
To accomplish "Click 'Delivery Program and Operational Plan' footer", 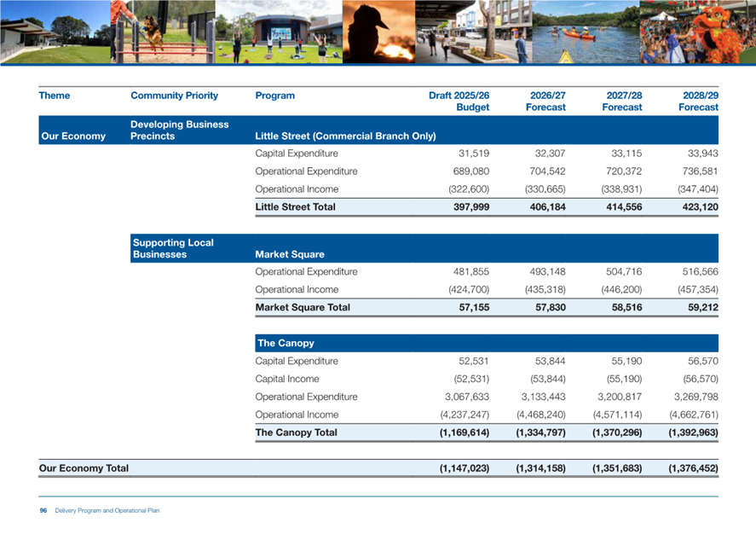I will [x=107, y=510].
